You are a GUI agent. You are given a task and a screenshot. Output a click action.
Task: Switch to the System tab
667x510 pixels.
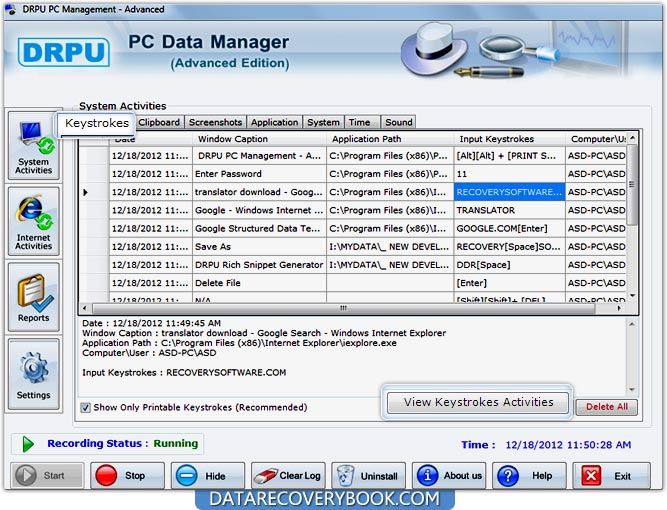pyautogui.click(x=323, y=123)
